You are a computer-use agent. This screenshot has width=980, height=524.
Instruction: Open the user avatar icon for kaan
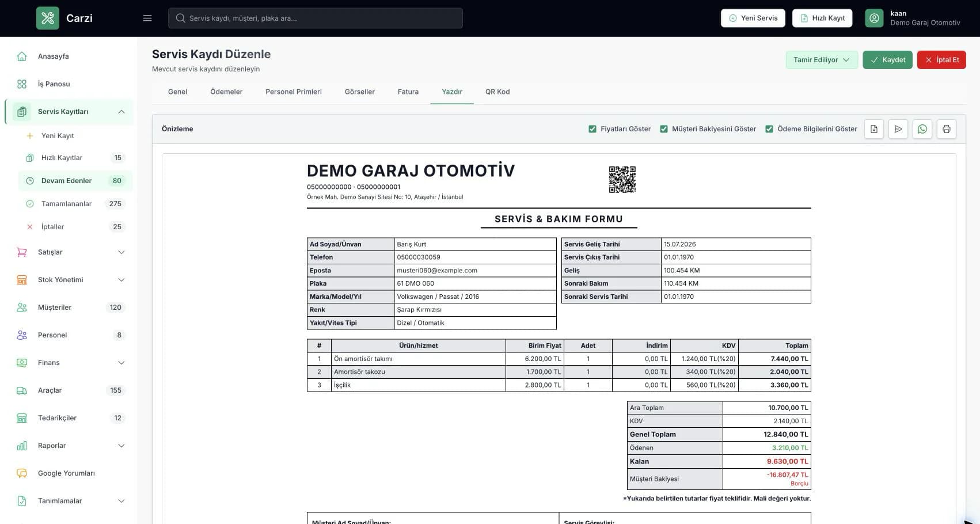(x=874, y=18)
